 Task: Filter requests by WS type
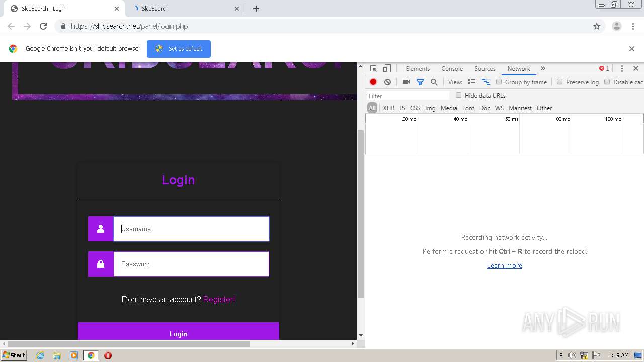(x=499, y=108)
